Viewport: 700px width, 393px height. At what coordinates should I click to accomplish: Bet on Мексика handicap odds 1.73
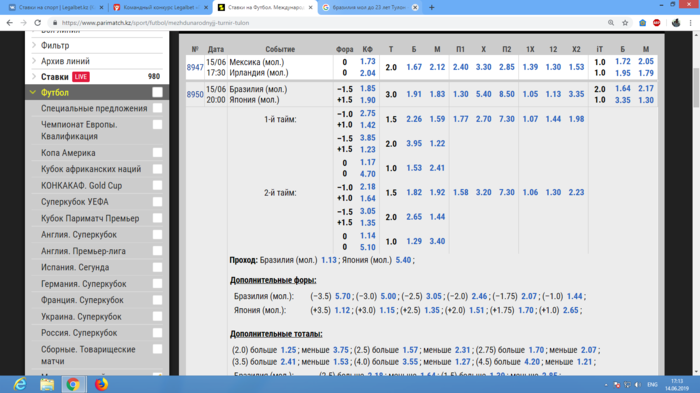click(367, 62)
